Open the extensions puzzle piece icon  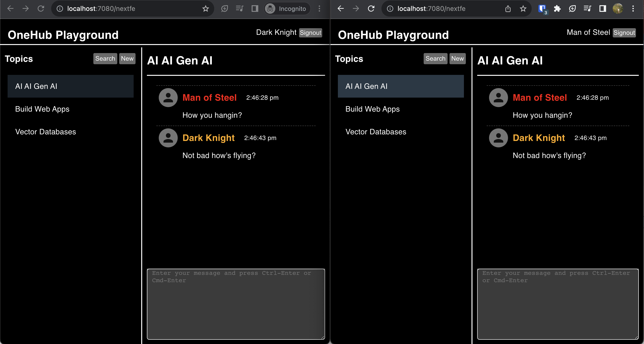pos(557,9)
